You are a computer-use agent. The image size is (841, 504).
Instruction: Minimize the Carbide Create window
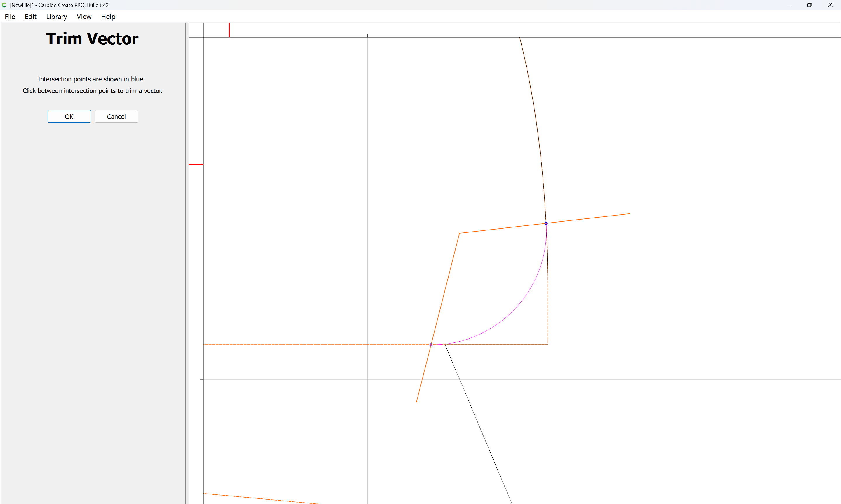[x=789, y=5]
